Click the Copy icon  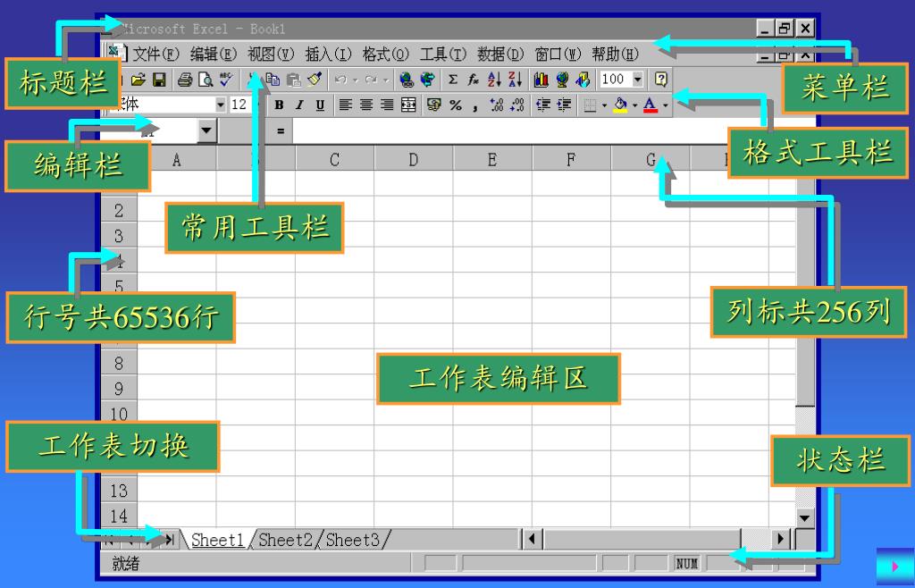click(273, 80)
